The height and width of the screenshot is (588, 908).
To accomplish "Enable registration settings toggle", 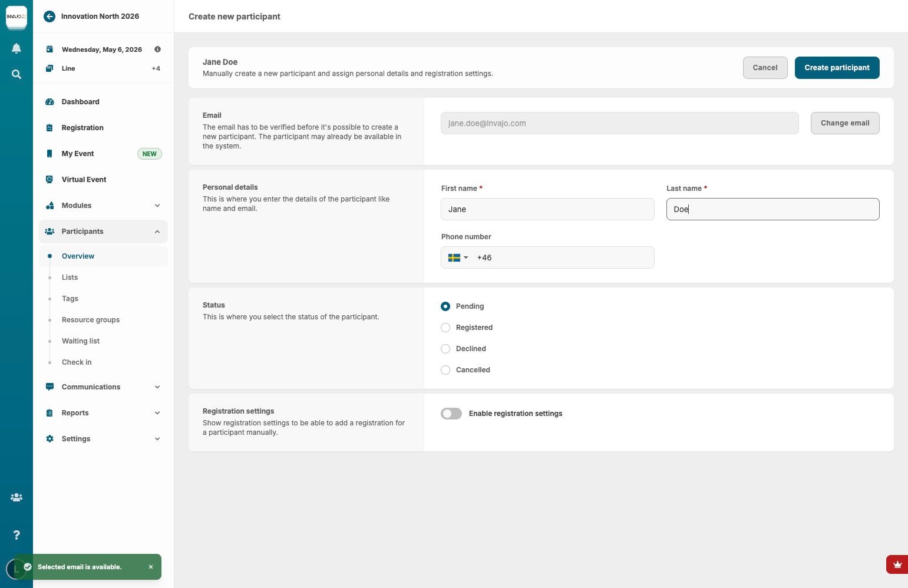I will tap(451, 414).
